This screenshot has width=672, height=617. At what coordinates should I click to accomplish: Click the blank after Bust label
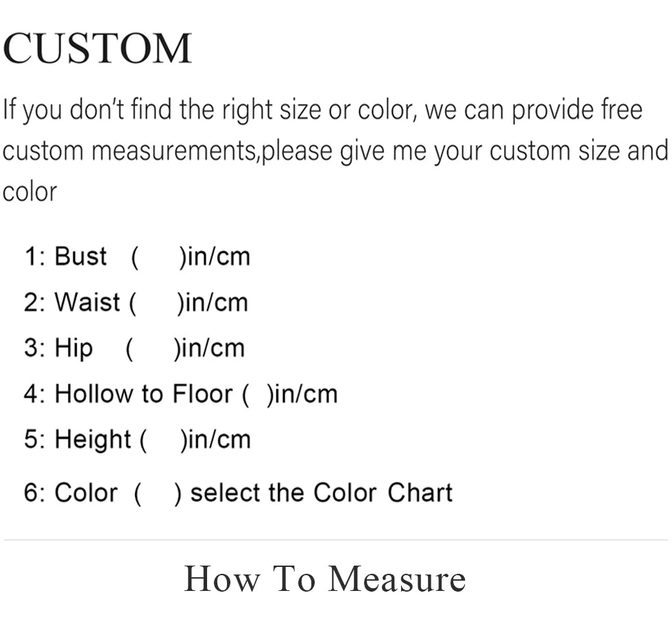158,257
